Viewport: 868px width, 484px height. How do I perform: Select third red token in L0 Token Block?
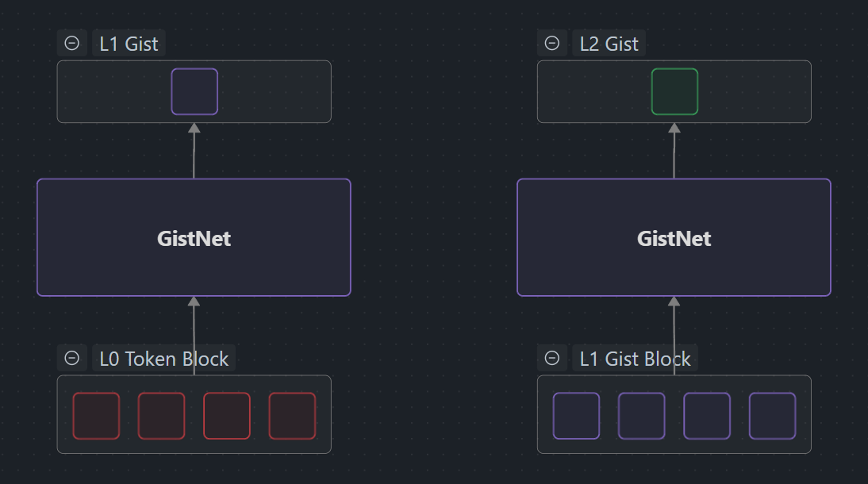(227, 416)
